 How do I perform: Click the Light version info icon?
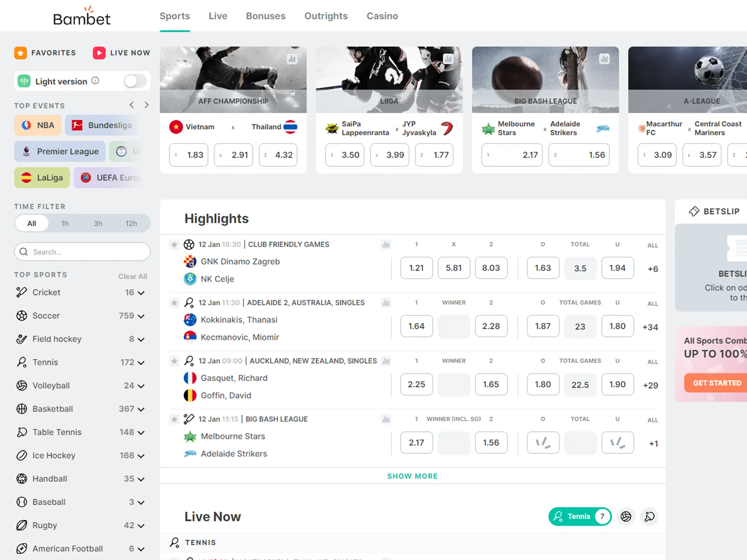(x=95, y=81)
